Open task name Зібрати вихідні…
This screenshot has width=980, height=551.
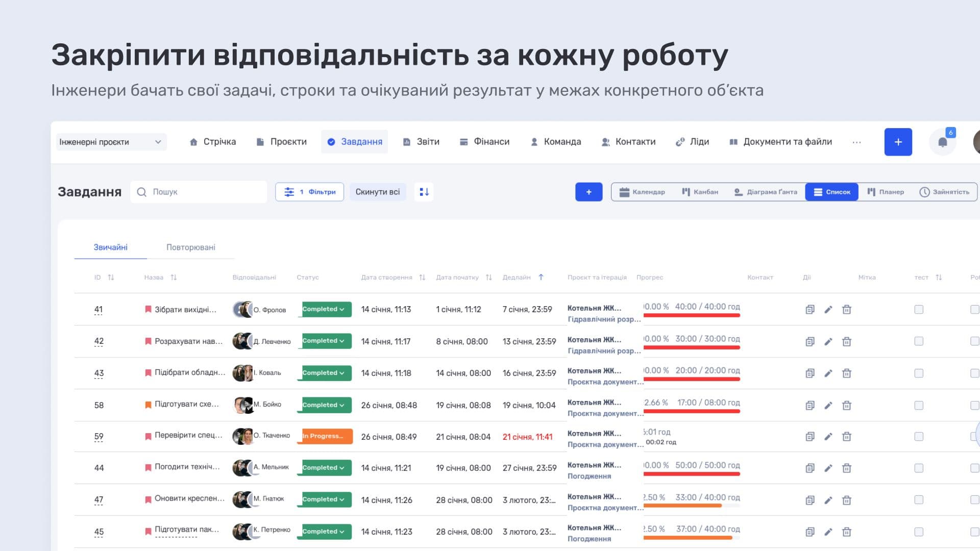[185, 310]
